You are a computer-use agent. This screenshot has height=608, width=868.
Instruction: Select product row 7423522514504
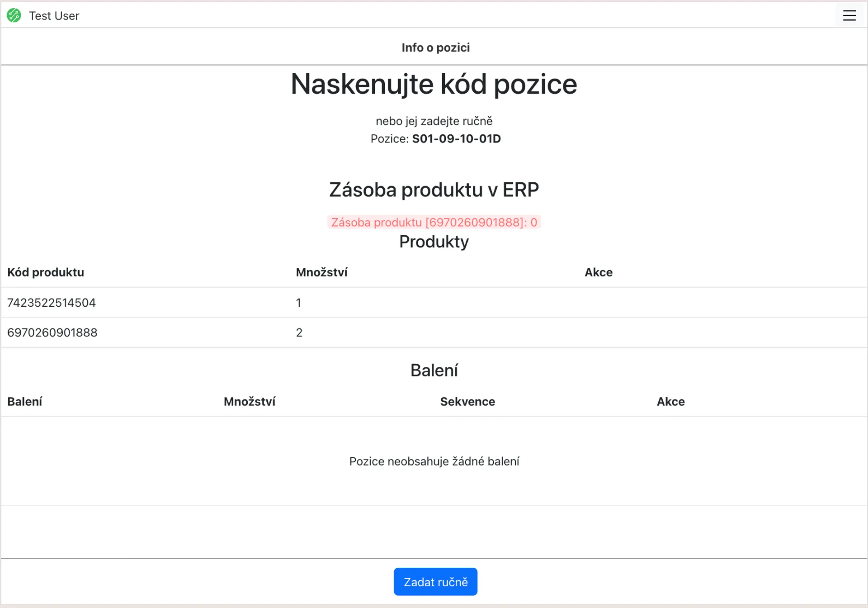pos(52,303)
